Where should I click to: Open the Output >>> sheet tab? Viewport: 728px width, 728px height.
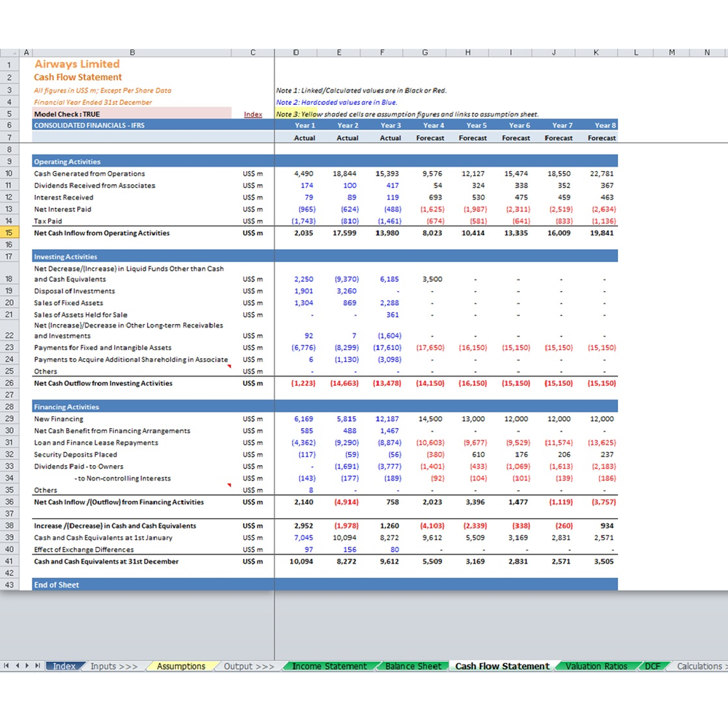tap(249, 666)
